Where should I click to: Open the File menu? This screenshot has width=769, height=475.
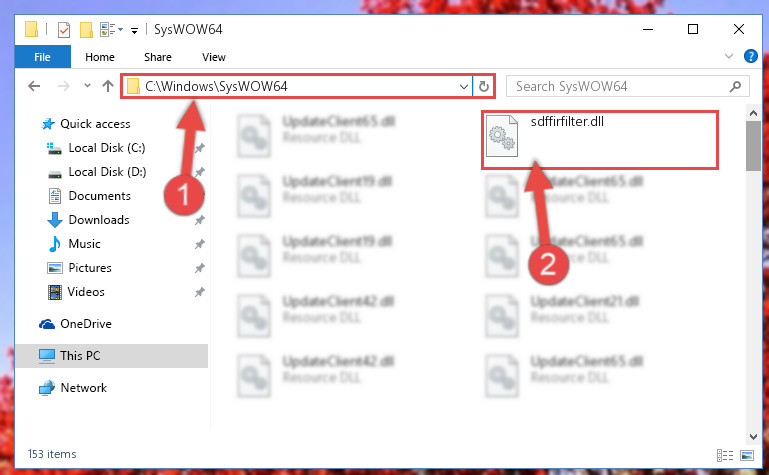coord(42,57)
